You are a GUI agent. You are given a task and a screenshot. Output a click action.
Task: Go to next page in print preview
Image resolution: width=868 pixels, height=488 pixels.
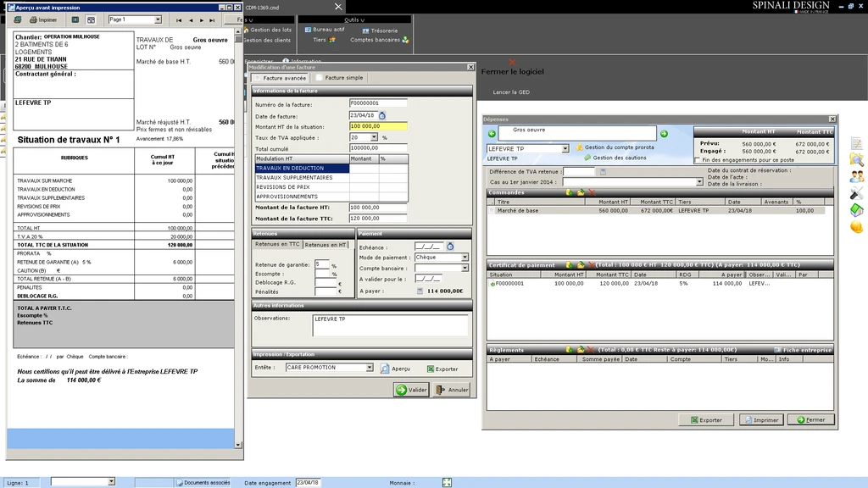coord(202,19)
